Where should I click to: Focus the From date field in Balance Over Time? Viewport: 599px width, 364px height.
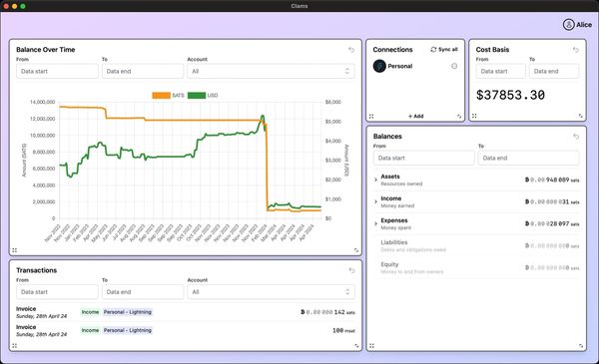tap(57, 72)
